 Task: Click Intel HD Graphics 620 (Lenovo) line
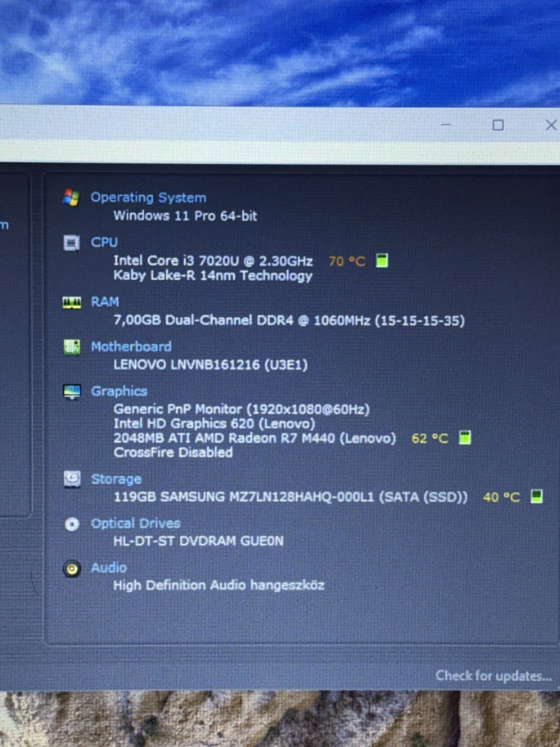(214, 424)
